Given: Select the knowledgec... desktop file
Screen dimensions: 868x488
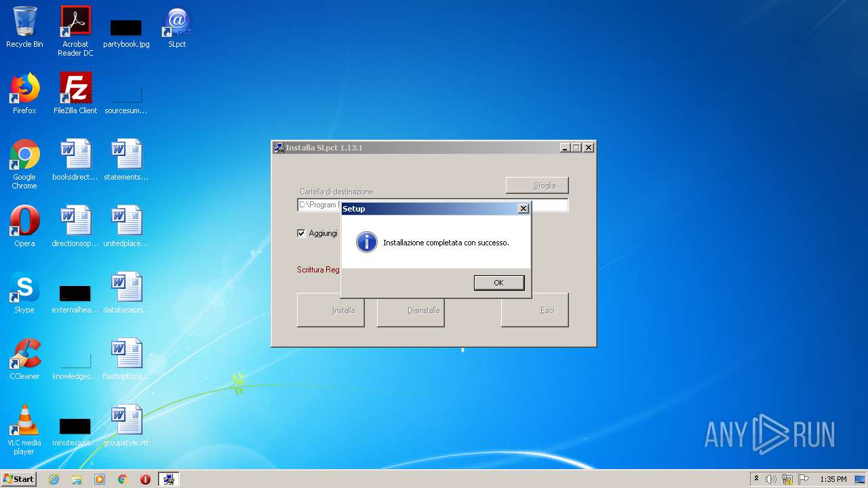Looking at the screenshot, I should (75, 366).
